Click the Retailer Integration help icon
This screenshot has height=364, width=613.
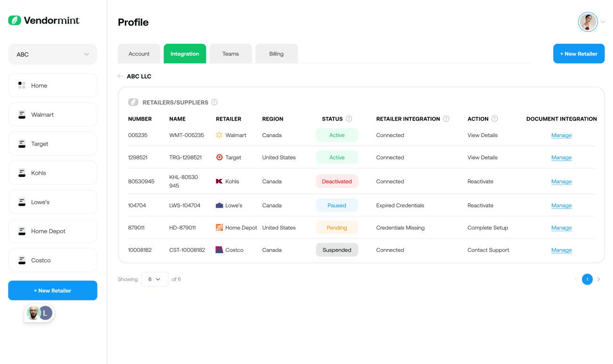click(446, 119)
